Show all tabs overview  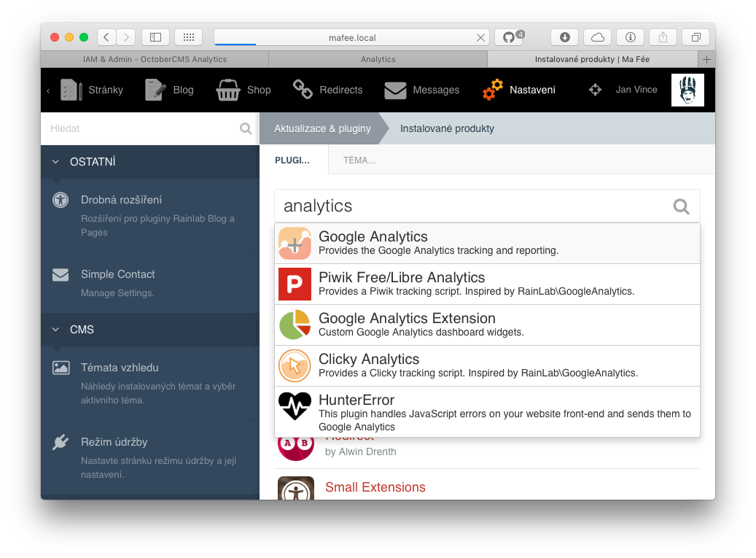point(695,37)
